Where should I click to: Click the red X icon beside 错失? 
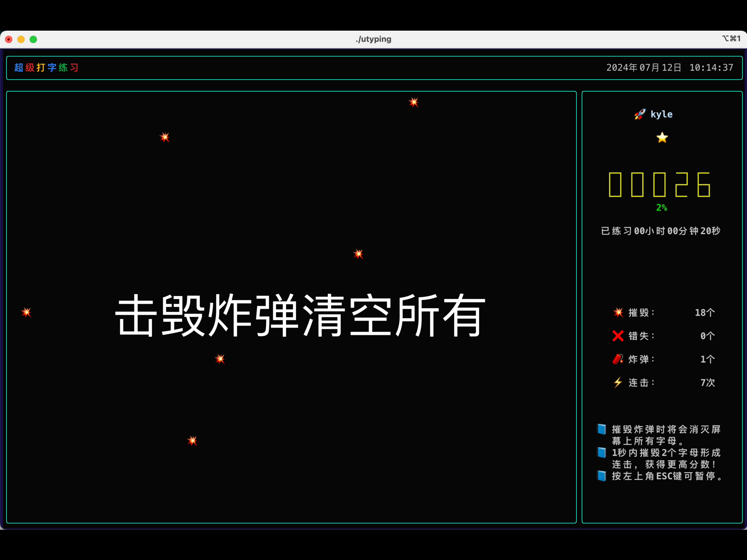click(x=617, y=336)
